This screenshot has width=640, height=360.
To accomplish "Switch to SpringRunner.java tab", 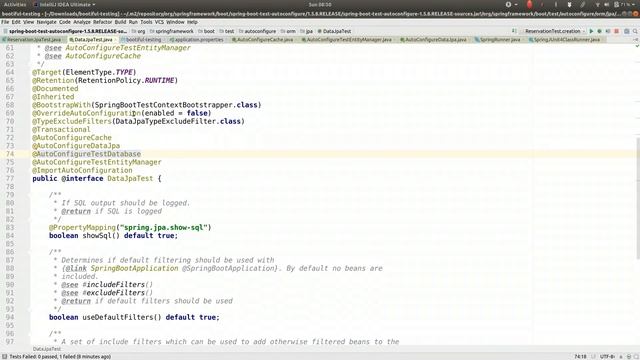I will 499,40.
